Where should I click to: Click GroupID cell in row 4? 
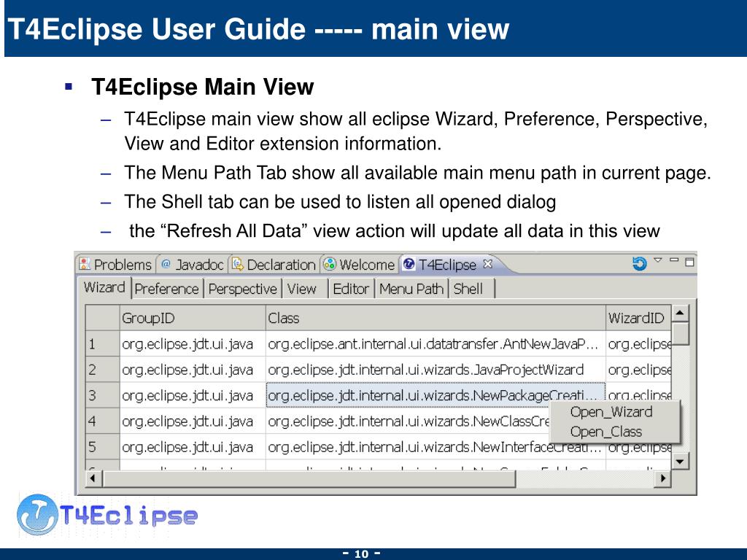tap(192, 421)
